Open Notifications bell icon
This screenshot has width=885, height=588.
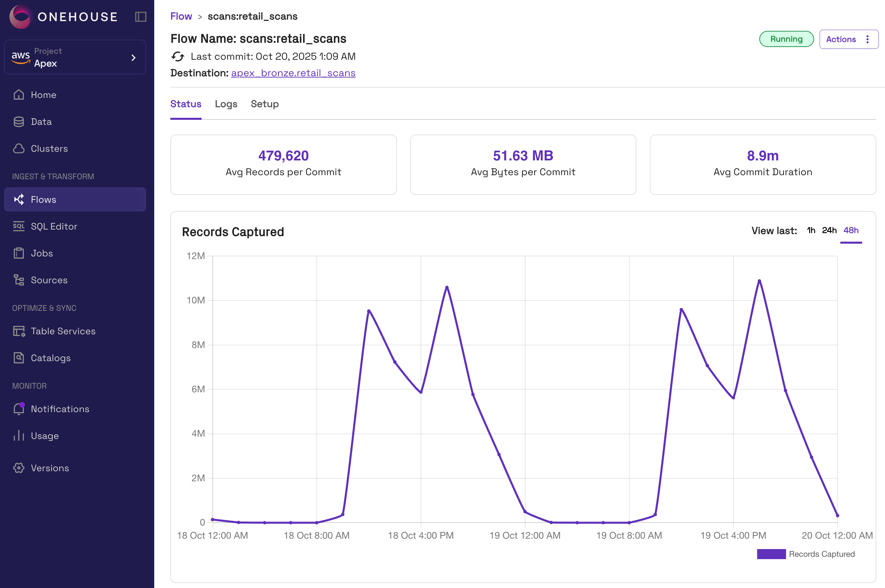coord(19,409)
